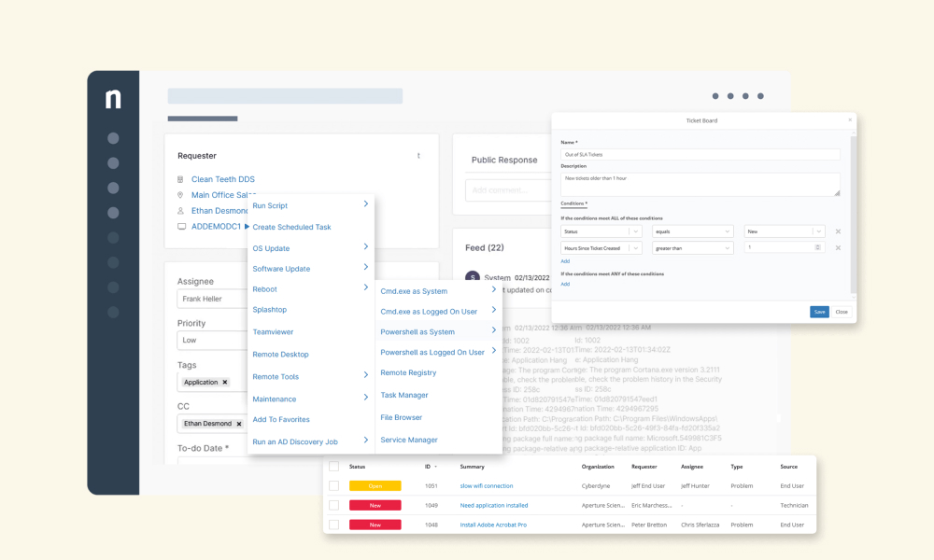Open Task Manager from submenu
934x560 pixels.
[404, 395]
